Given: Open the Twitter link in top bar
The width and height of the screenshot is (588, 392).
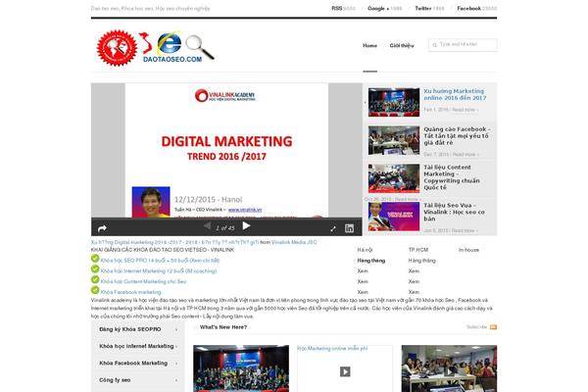Looking at the screenshot, I should pyautogui.click(x=423, y=8).
